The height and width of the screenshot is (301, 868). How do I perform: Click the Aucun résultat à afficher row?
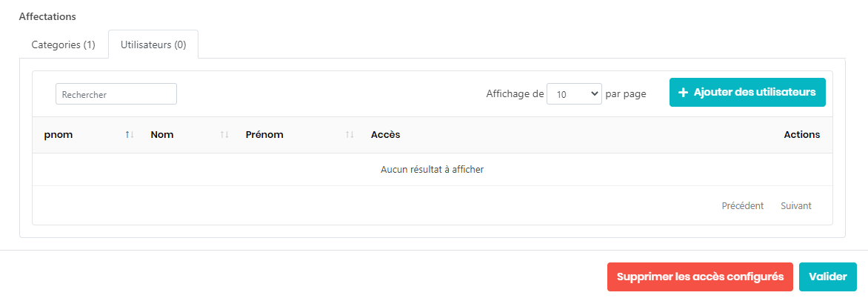coord(432,170)
